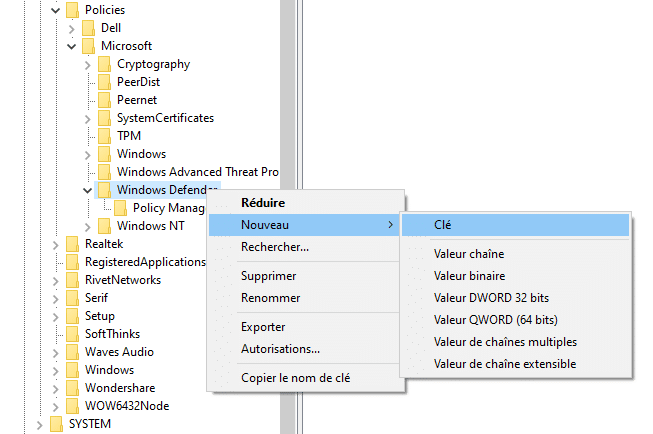
Task: Expand the SystemCertificates key
Action: point(87,119)
